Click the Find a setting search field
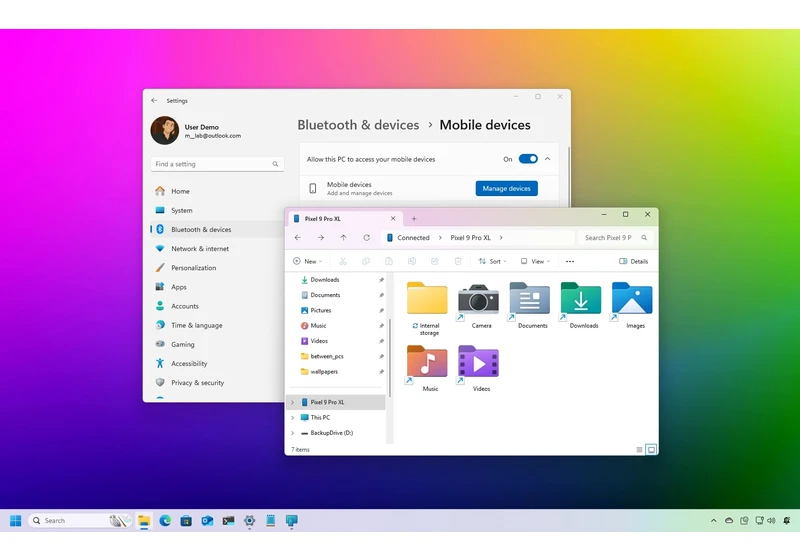Image resolution: width=800 pixels, height=560 pixels. point(217,164)
